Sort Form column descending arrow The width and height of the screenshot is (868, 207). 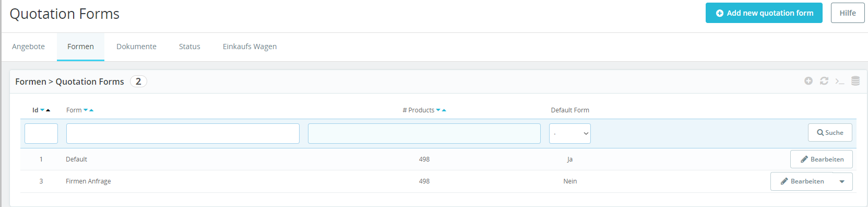86,110
